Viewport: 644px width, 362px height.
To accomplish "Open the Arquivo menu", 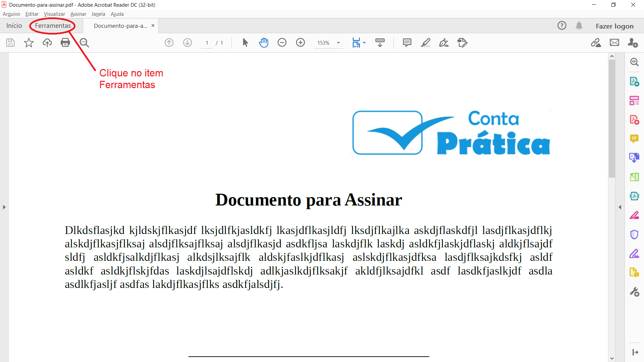I will [x=11, y=14].
